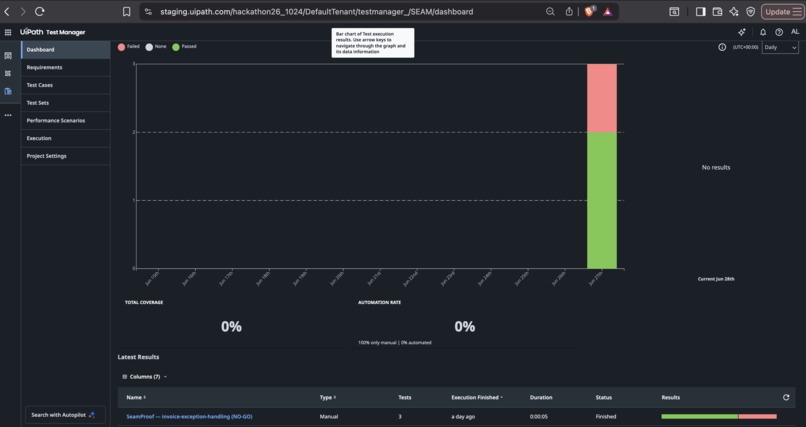Click the '(UTC+00:00)' timezone label
The image size is (806, 427).
click(745, 47)
